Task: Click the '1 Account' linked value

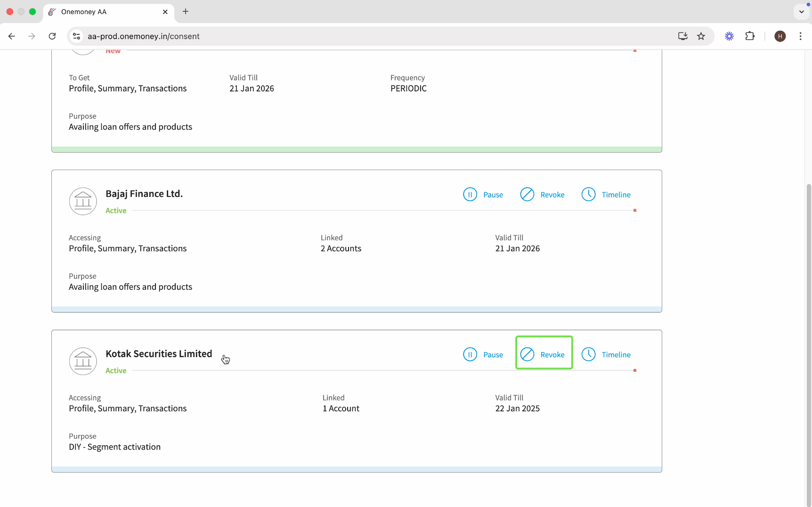Action: coord(341,409)
